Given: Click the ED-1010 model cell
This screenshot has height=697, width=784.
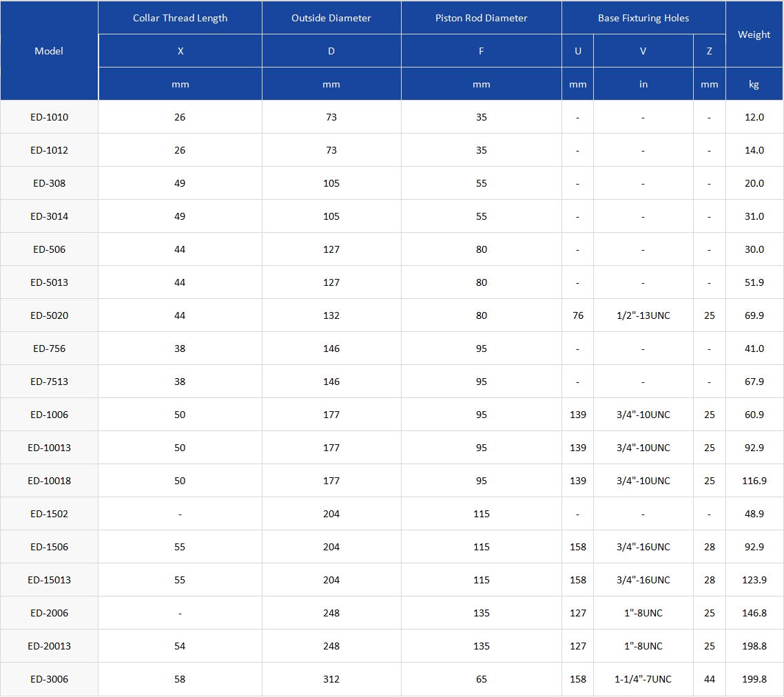Looking at the screenshot, I should coord(49,117).
